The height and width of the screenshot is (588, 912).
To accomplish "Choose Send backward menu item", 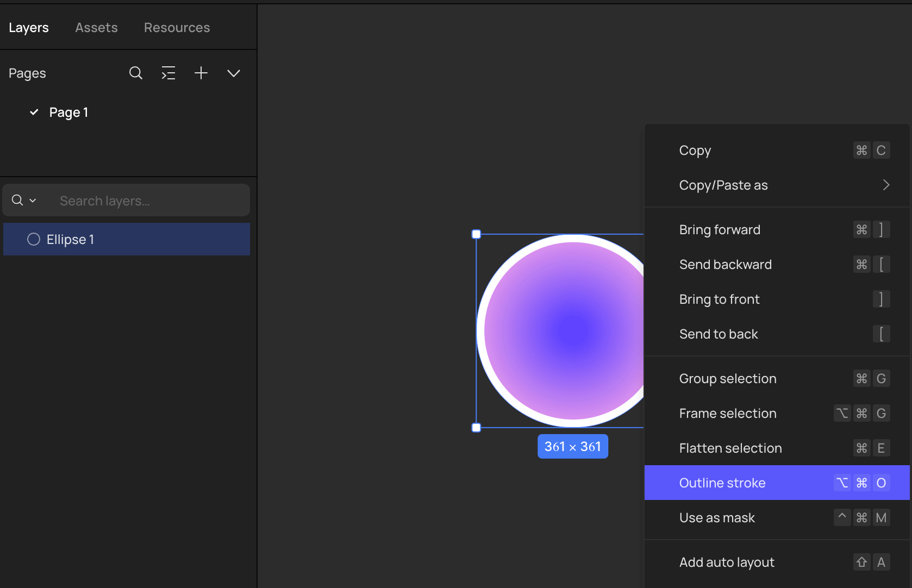I will point(777,264).
